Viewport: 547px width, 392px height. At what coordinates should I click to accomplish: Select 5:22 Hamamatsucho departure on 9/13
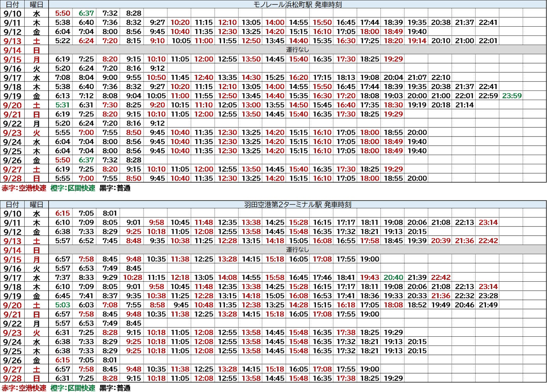coord(63,41)
